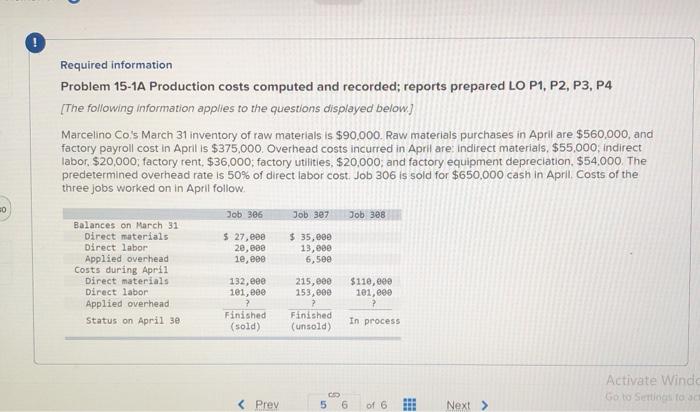Click Job 308's 101,000 direct labor cell

click(374, 292)
